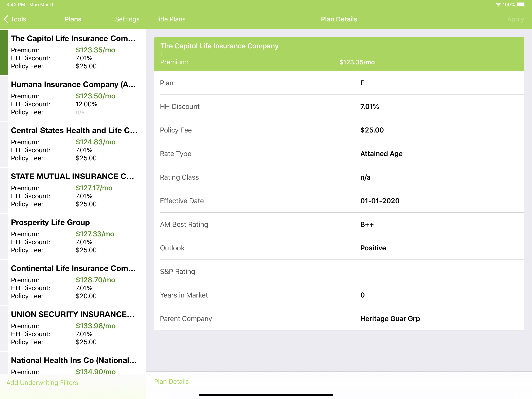532x399 pixels.
Task: Tap the $128.70/mo premium value
Action: [95, 280]
